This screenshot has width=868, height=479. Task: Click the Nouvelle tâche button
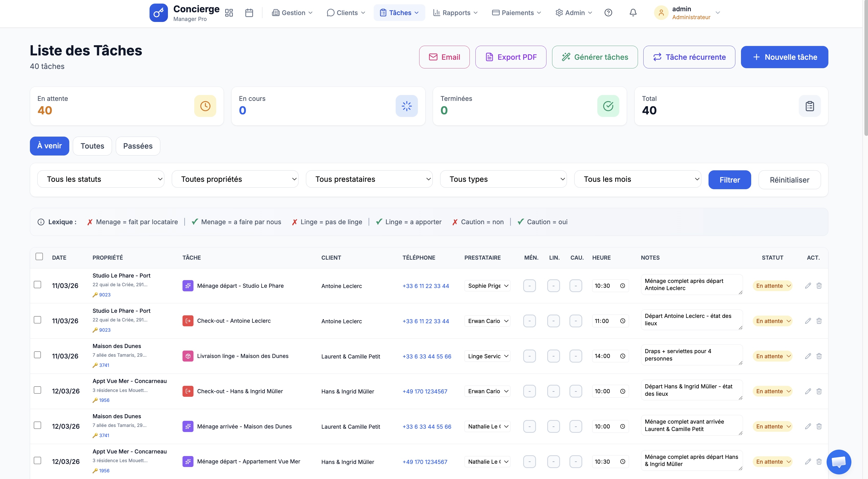(x=784, y=57)
